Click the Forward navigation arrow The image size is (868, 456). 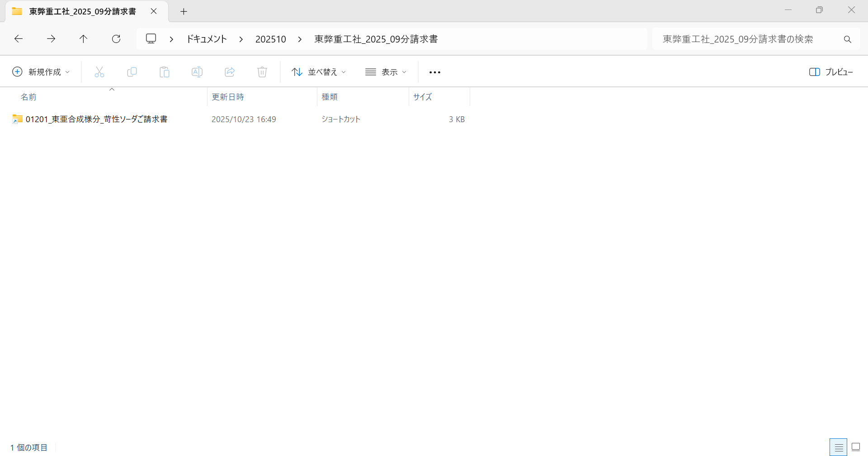(51, 39)
